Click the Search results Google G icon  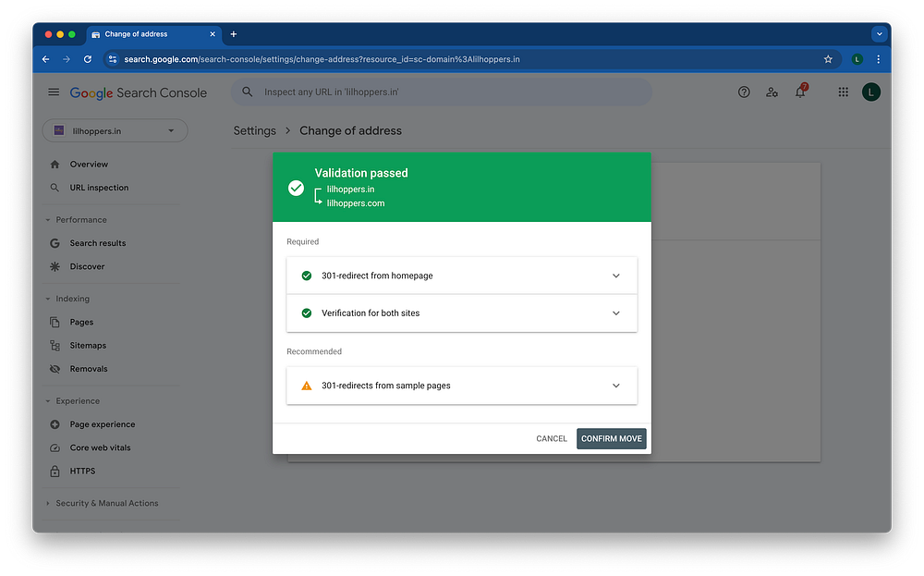(x=55, y=243)
